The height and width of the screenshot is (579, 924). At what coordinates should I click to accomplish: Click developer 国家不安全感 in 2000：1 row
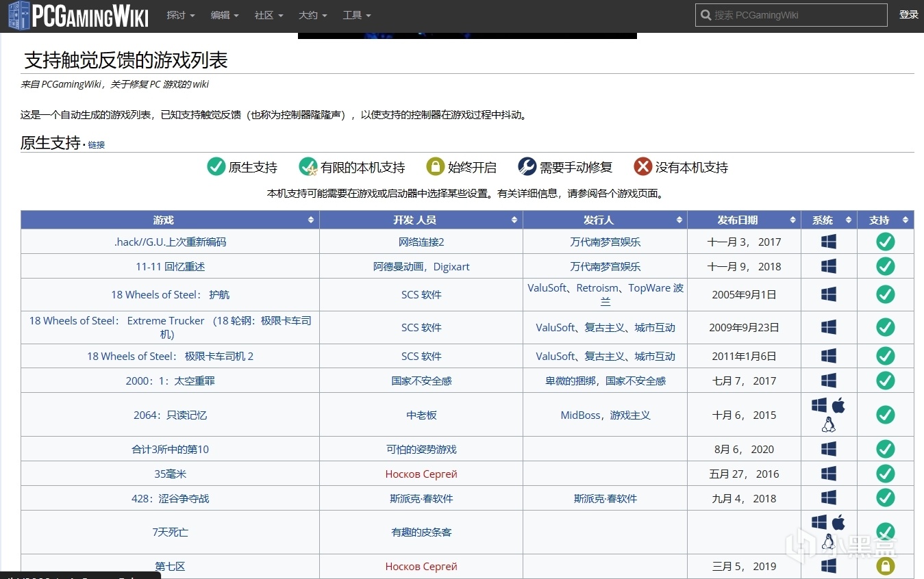coord(421,381)
